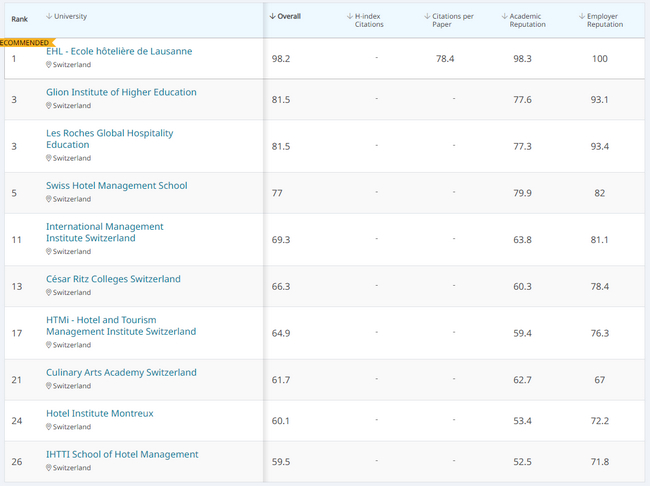Click location pin under Swiss Hotel Management School
The width and height of the screenshot is (650, 486).
pos(49,199)
